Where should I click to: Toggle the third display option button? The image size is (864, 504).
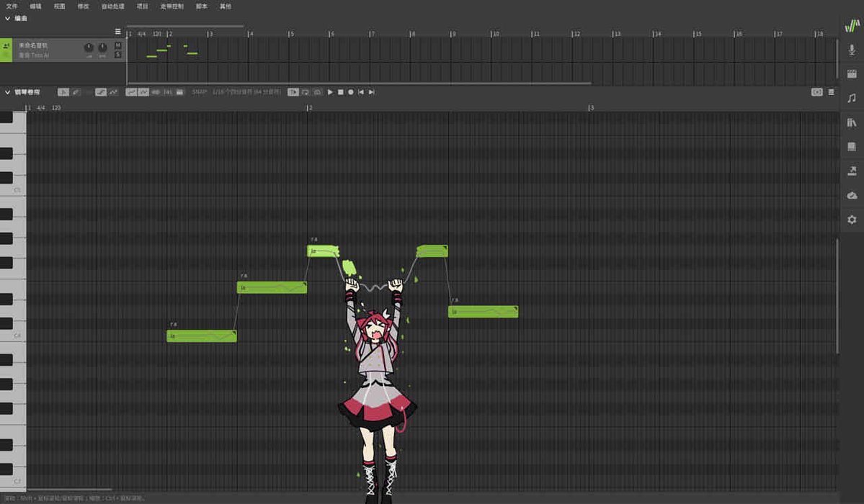pyautogui.click(x=156, y=92)
